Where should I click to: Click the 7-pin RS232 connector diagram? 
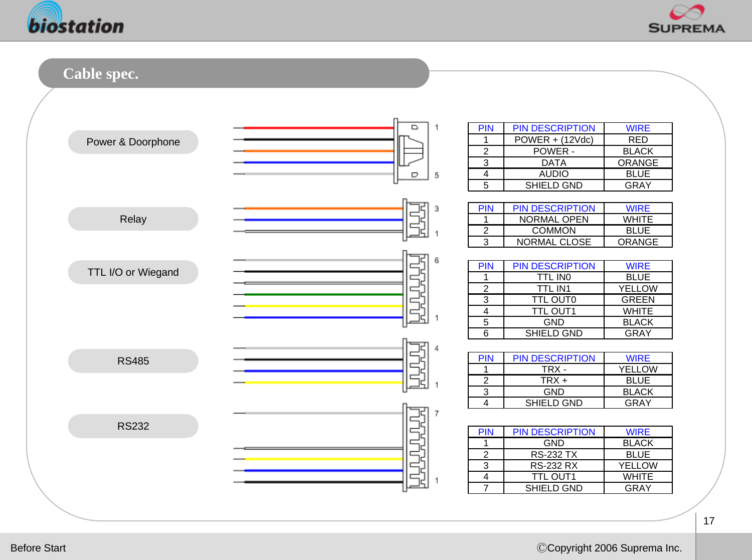click(x=416, y=447)
